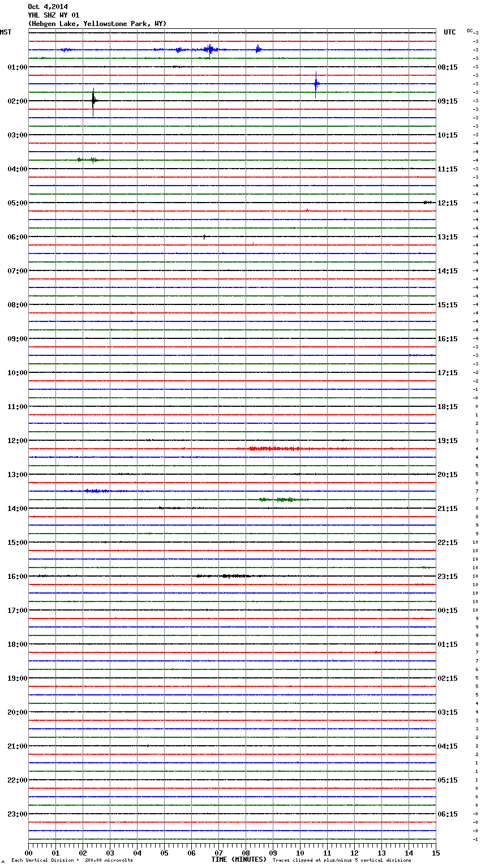Click the UTC time label "22:15"

tap(448, 543)
